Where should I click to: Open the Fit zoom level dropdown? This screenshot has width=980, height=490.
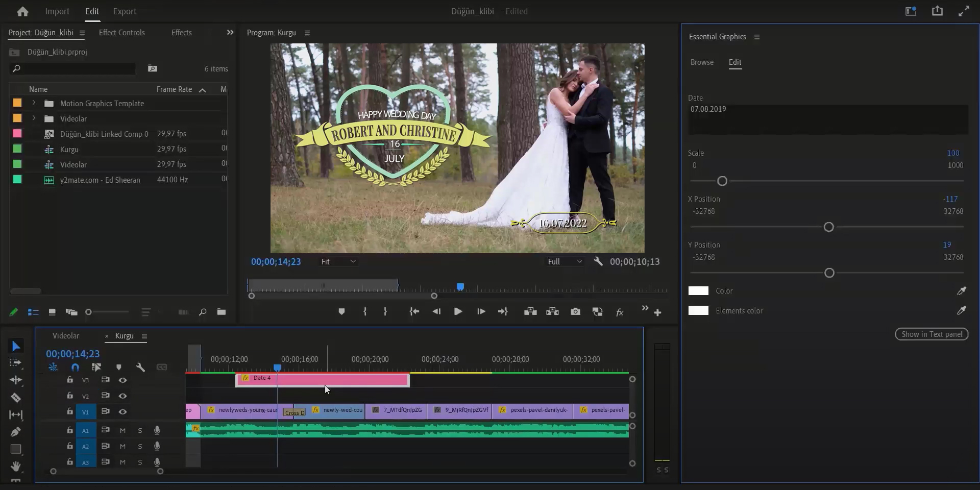coord(338,261)
